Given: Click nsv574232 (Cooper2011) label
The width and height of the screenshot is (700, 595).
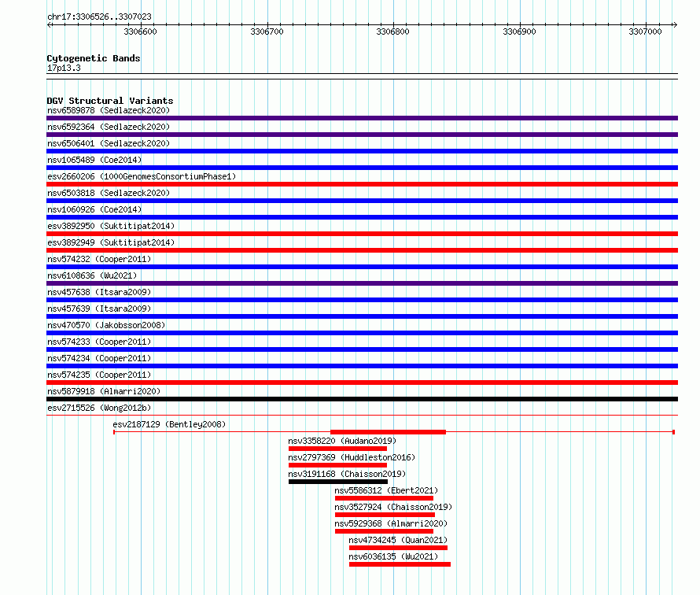Looking at the screenshot, I should (x=99, y=259).
